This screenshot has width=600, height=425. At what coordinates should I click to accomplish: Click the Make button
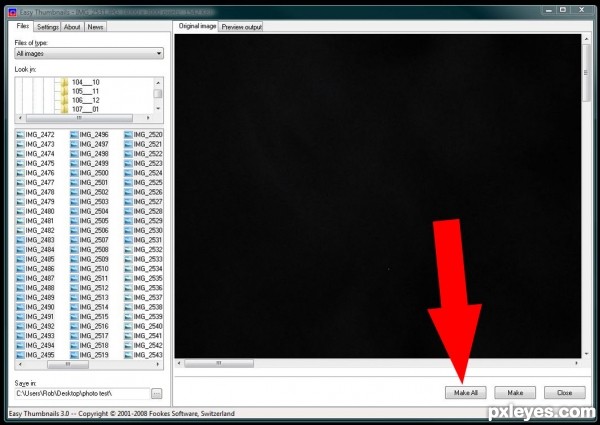515,393
